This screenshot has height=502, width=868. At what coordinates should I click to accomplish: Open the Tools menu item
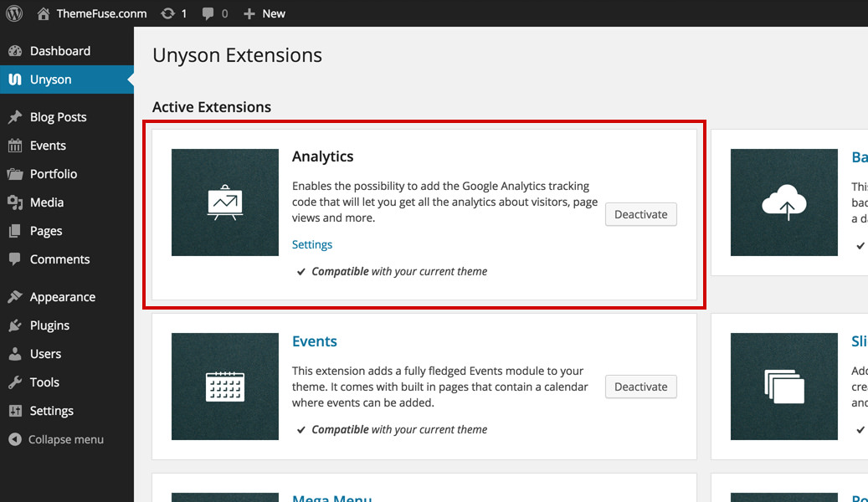click(66, 382)
